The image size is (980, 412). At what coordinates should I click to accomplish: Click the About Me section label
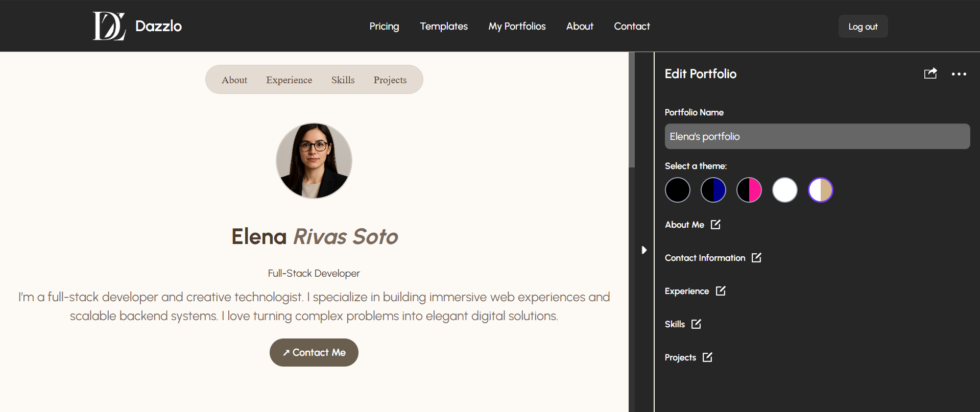684,225
